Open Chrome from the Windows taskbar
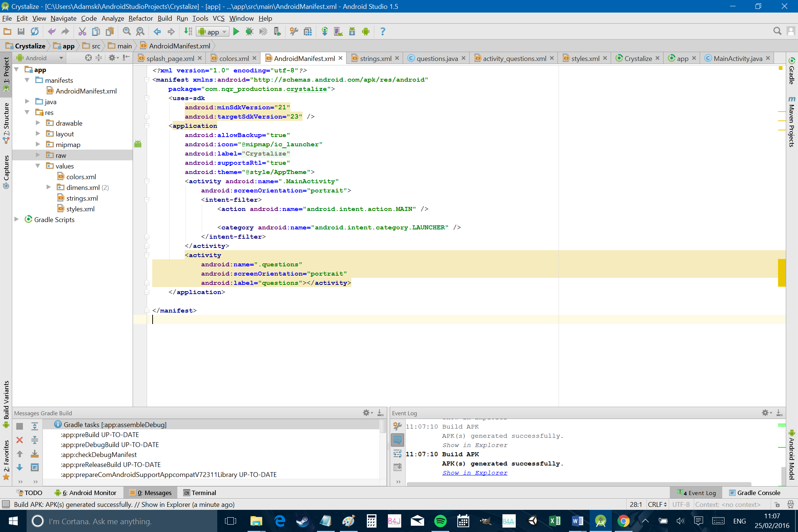Screen dimensions: 798x532 (x=623, y=521)
